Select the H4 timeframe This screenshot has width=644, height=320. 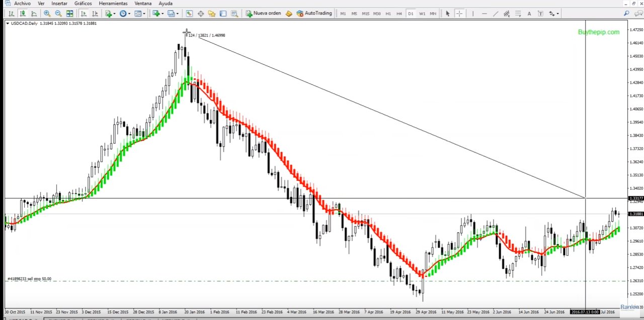pyautogui.click(x=399, y=14)
